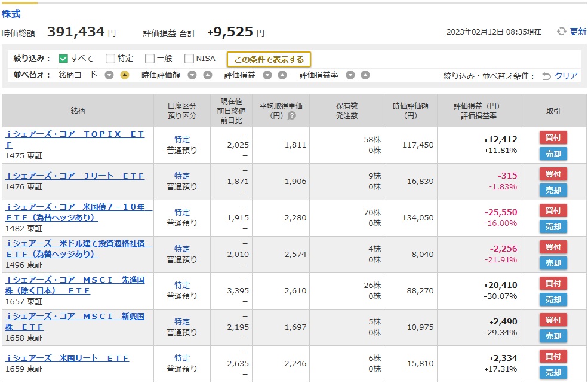Sort 銘柄コード ascending with the up arrow
This screenshot has width=588, height=383.
[125, 75]
